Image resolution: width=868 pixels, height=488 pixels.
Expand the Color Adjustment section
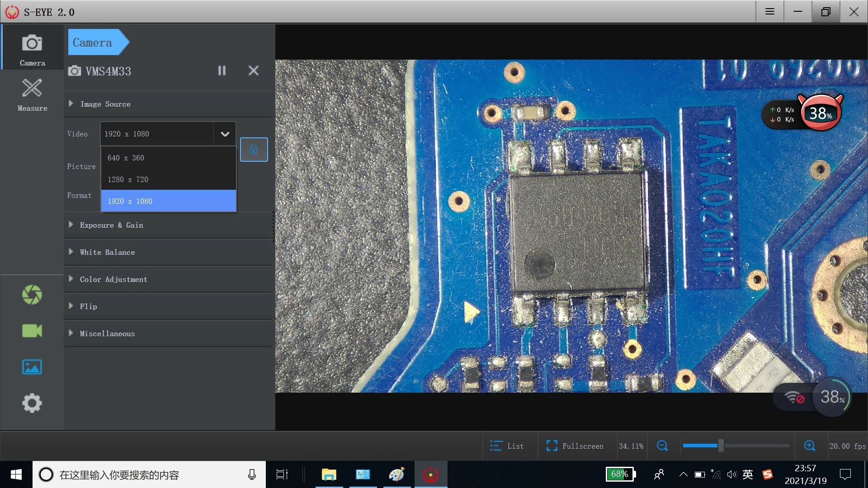pos(113,279)
